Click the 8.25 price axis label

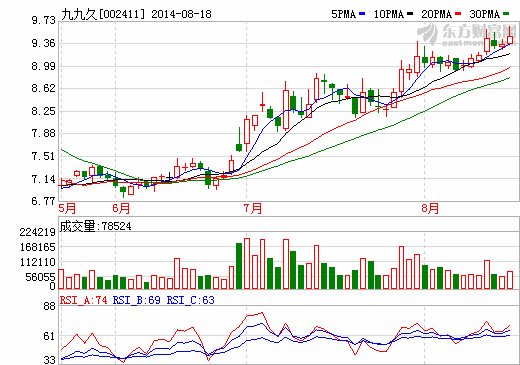(x=44, y=111)
